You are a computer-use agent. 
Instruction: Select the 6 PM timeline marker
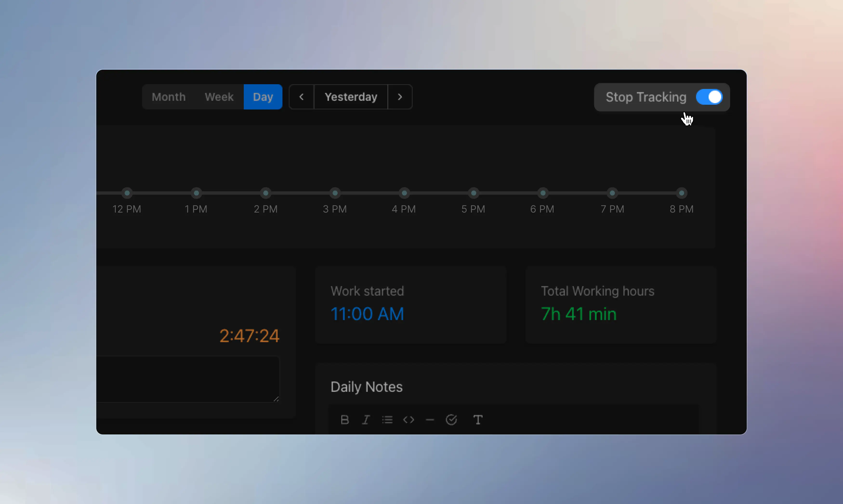coord(543,193)
